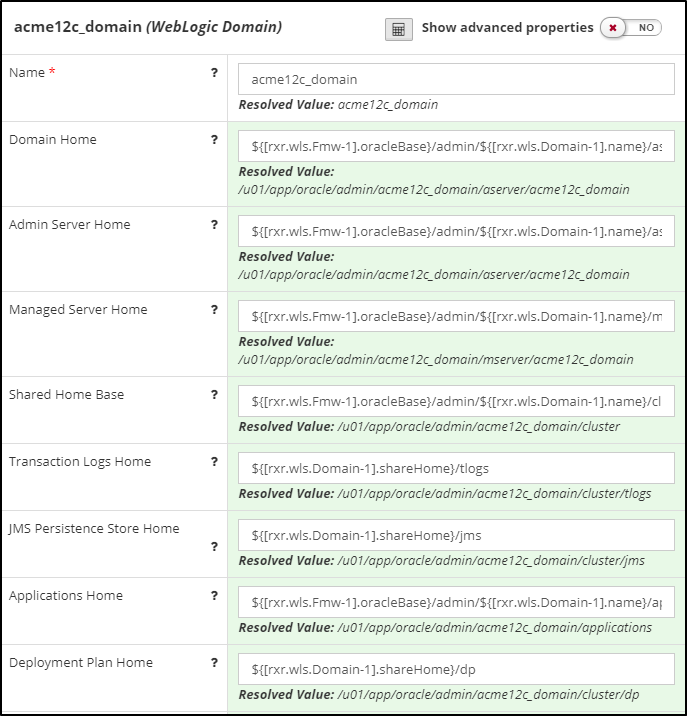Click the Applications Home help icon

coord(214,596)
